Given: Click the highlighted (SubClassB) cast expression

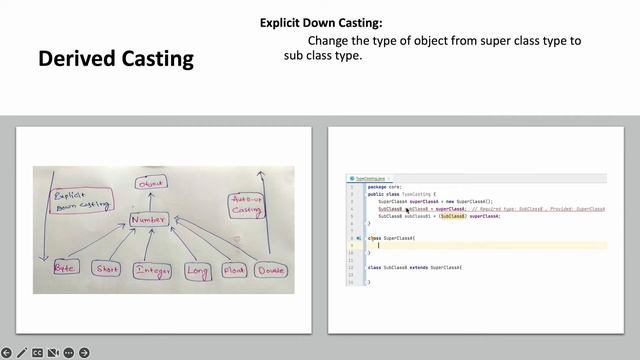Looking at the screenshot, I should 452,216.
